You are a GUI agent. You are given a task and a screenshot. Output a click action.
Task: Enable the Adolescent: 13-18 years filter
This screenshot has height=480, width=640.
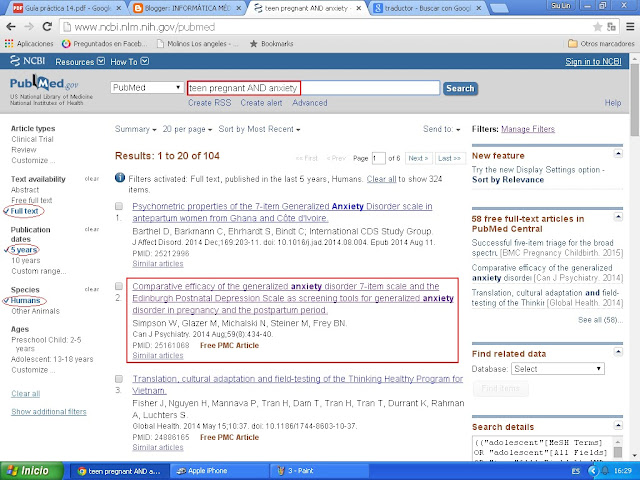coord(52,359)
